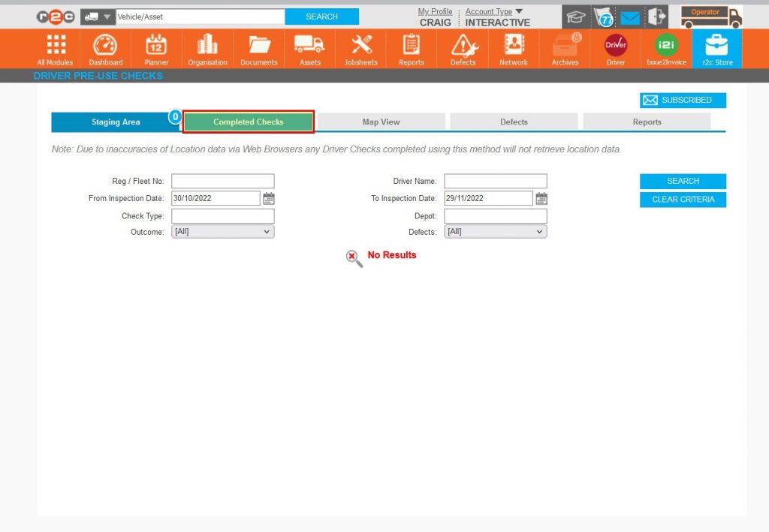Click the Defects module icon

coord(462,48)
